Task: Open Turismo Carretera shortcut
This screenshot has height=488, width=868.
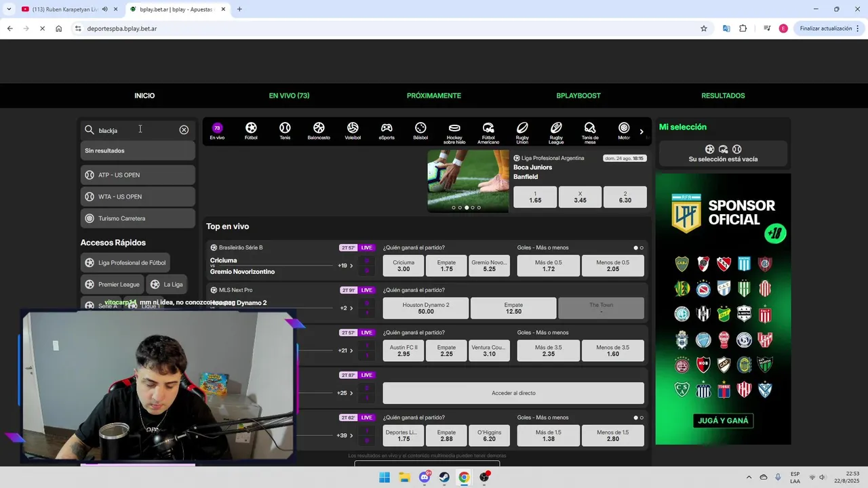Action: (138, 218)
